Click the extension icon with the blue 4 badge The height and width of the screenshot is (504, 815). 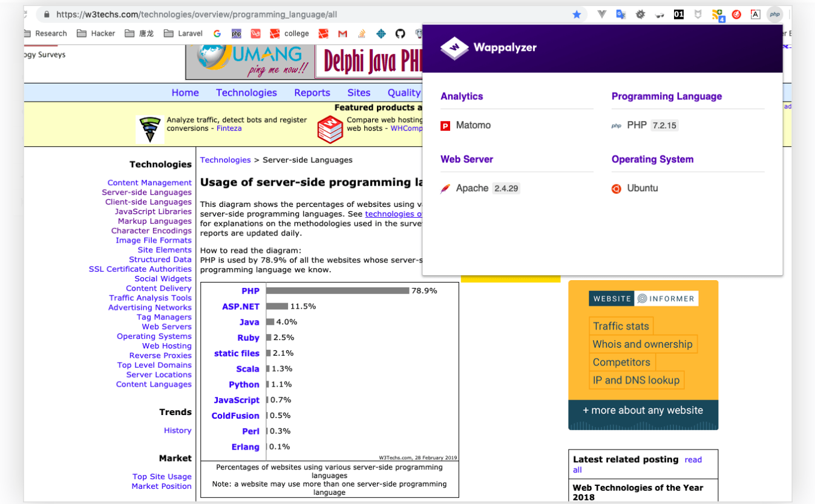pos(718,15)
